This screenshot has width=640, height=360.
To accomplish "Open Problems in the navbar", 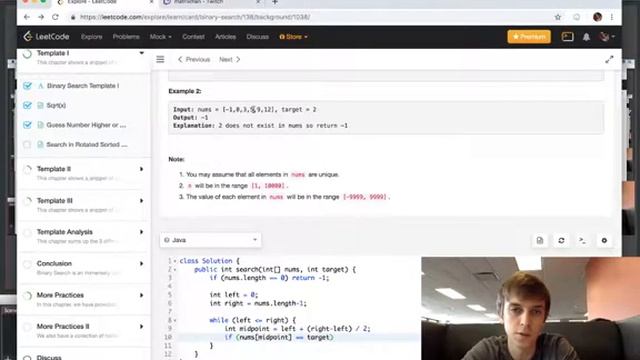I will [x=126, y=37].
